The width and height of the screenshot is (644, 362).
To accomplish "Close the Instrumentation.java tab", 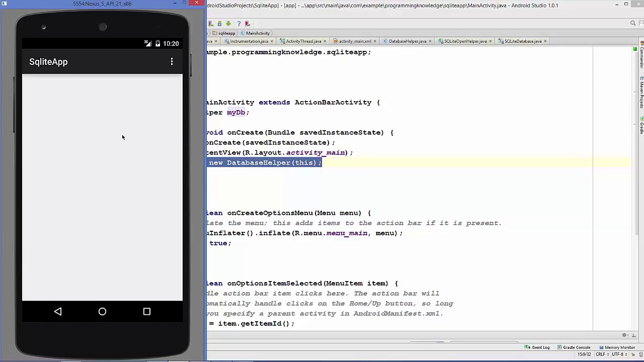I will pyautogui.click(x=272, y=41).
